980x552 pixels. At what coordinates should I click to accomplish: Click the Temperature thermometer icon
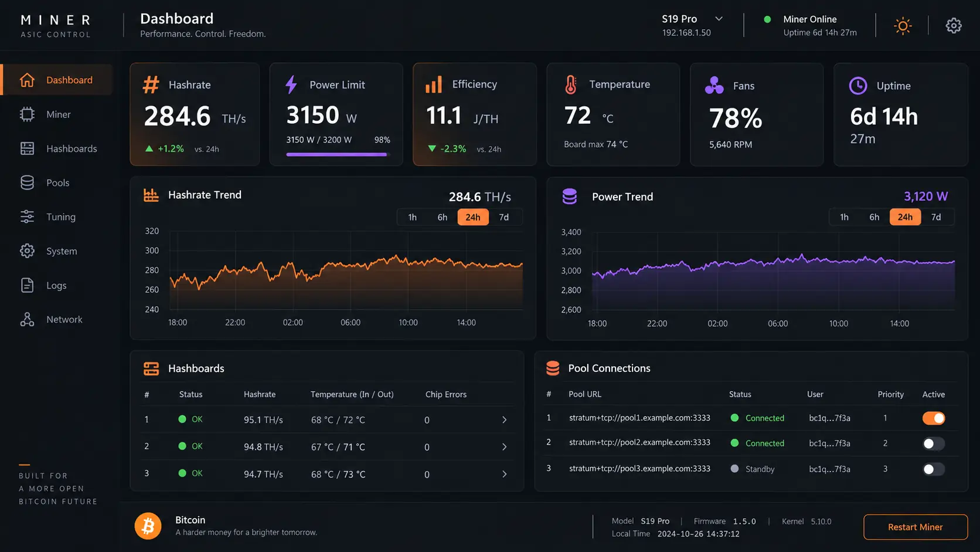click(571, 84)
